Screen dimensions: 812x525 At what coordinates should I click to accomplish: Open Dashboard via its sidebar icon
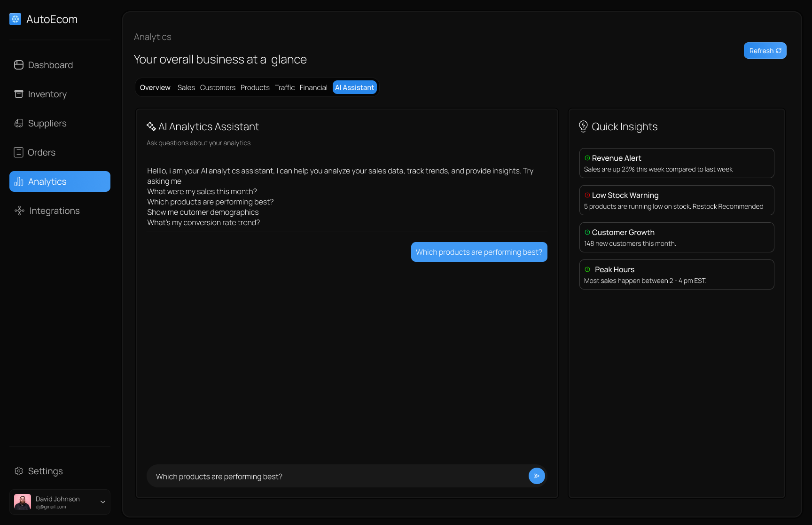[19, 65]
